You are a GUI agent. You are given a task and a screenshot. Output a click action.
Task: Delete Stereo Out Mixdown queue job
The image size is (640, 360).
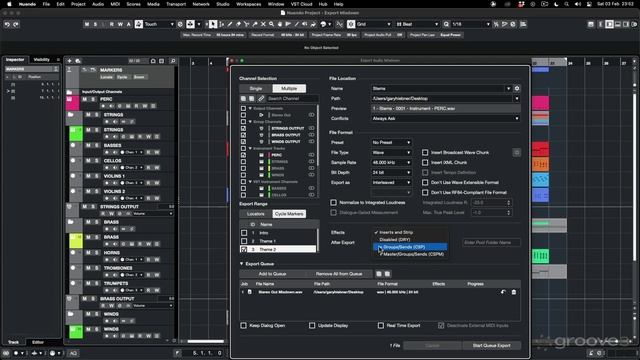tap(514, 292)
